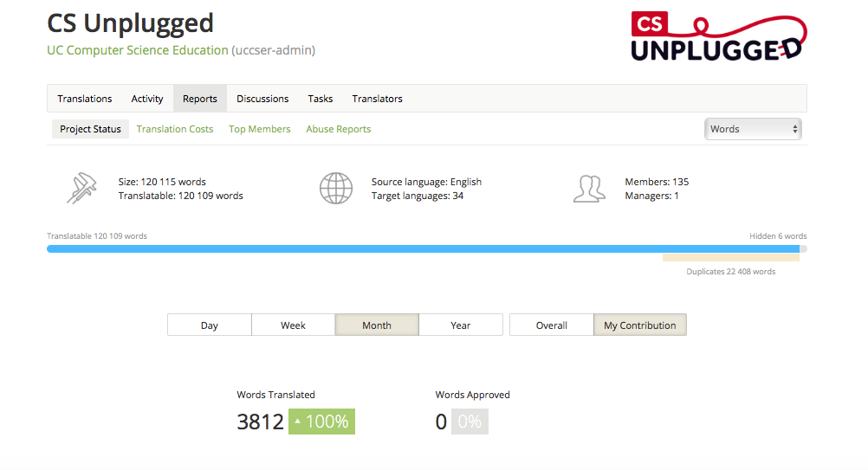This screenshot has width=868, height=470.
Task: Open the Activity tab
Action: click(147, 99)
